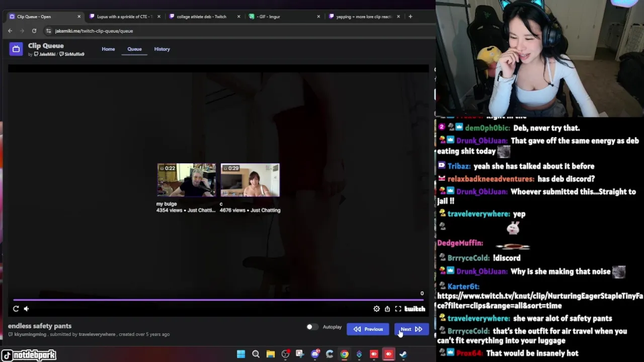This screenshot has width=644, height=362.
Task: Click the clip playback progress bar
Action: pyautogui.click(x=218, y=299)
